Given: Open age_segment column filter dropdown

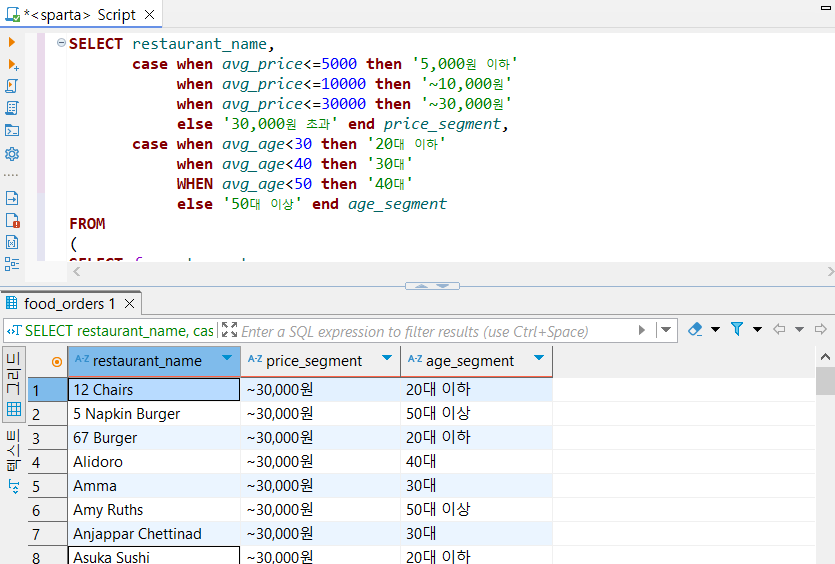Looking at the screenshot, I should click(539, 357).
